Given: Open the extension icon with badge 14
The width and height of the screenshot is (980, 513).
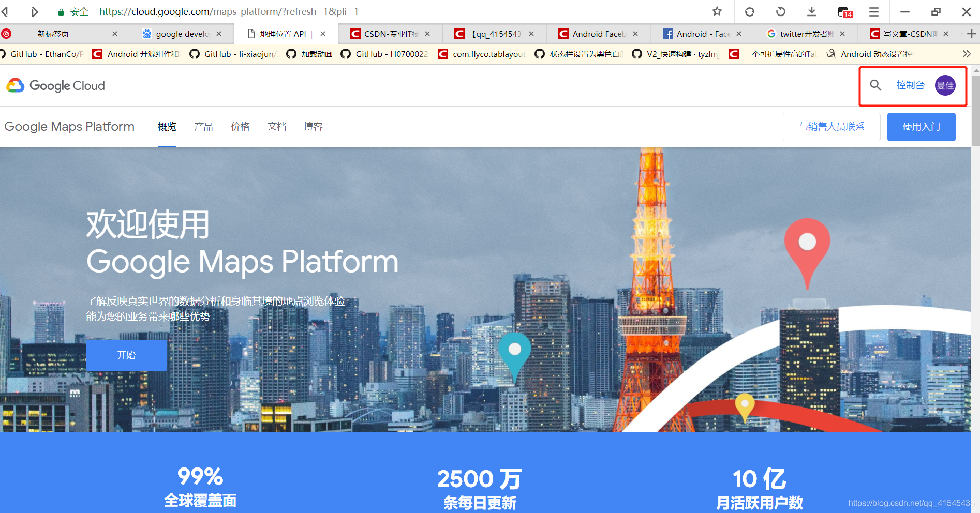Looking at the screenshot, I should 844,12.
